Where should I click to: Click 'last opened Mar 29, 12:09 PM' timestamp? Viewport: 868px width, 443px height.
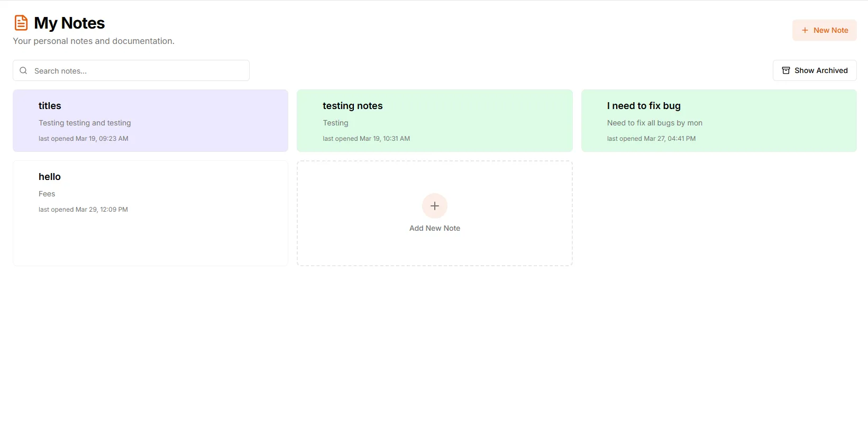coord(83,210)
